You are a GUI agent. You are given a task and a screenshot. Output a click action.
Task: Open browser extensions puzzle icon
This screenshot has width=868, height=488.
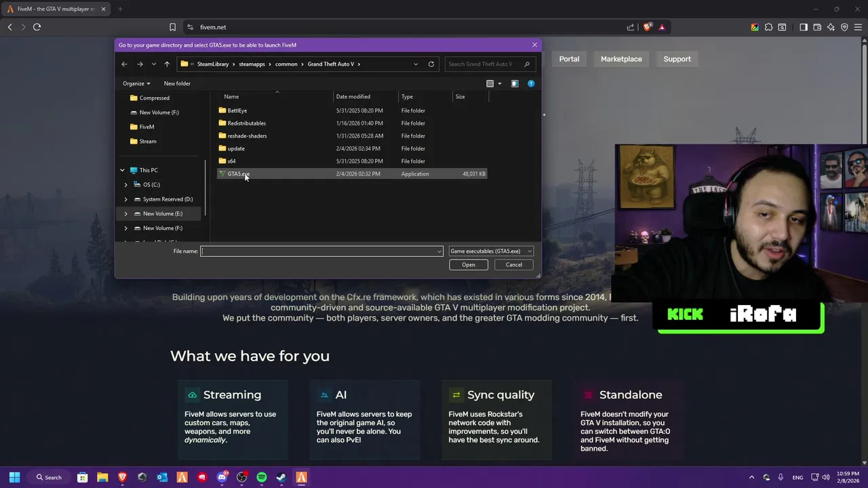coord(768,27)
